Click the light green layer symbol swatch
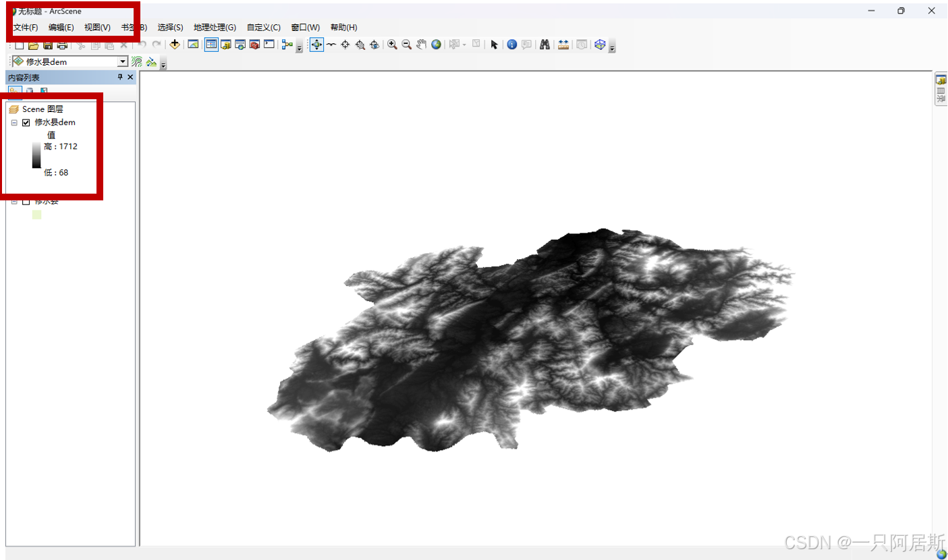 (36, 215)
